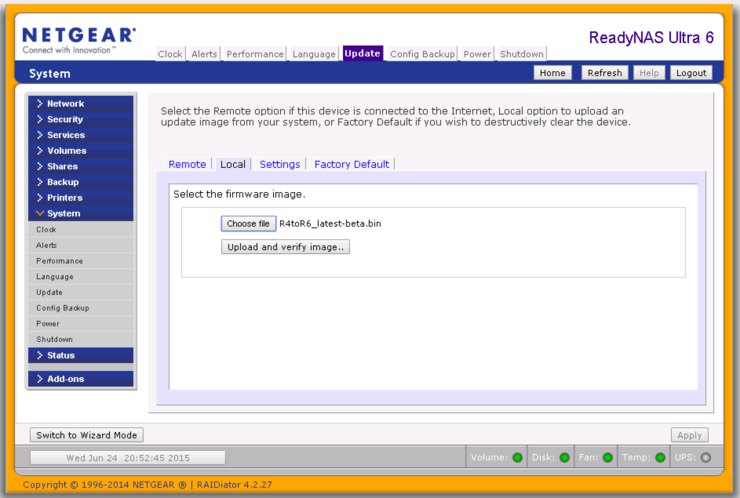The image size is (740, 498).
Task: Open the Shutdown tab at top
Action: coord(521,54)
